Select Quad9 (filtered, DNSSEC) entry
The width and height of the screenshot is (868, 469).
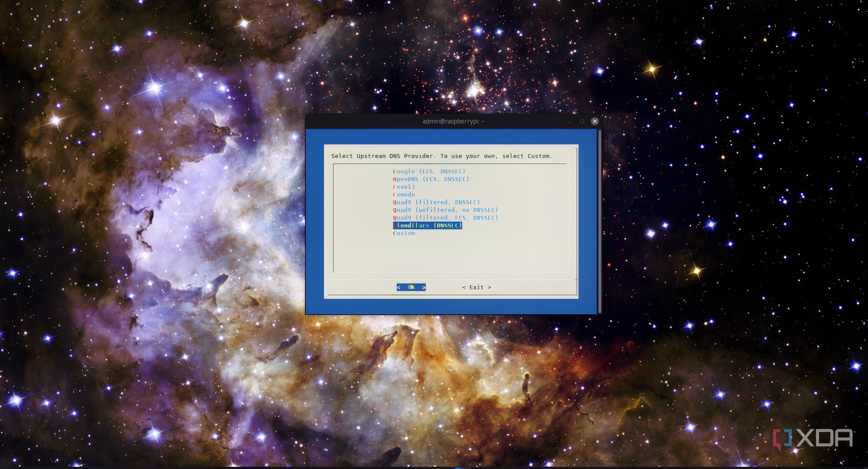pyautogui.click(x=436, y=202)
